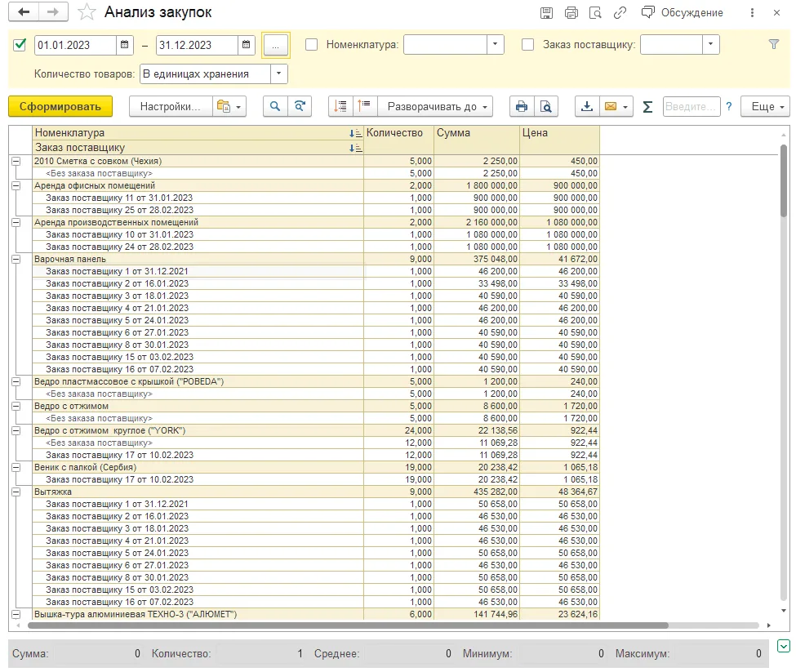Viewport: 796px width, 672px height.
Task: Open the Заказ поставщику dropdown list
Action: 711,45
